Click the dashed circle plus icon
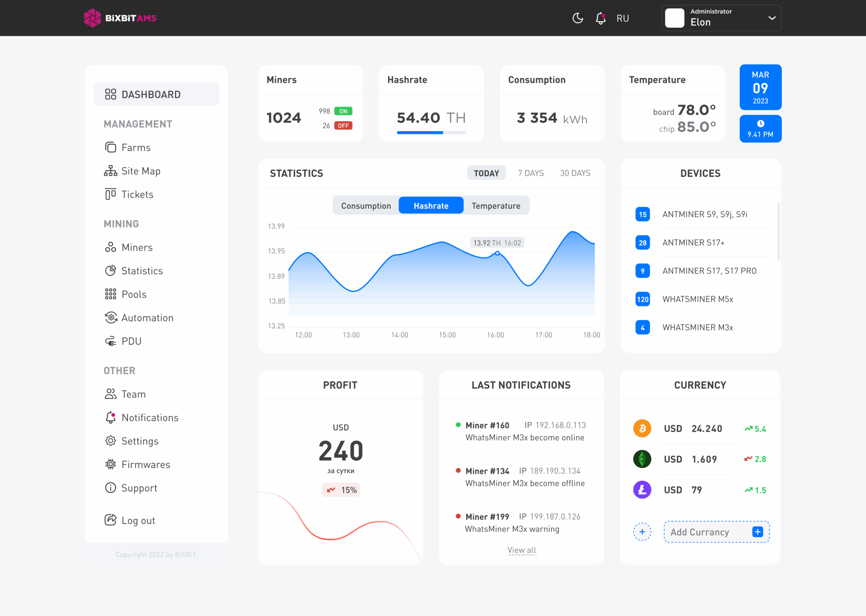This screenshot has height=616, width=866. 642,532
